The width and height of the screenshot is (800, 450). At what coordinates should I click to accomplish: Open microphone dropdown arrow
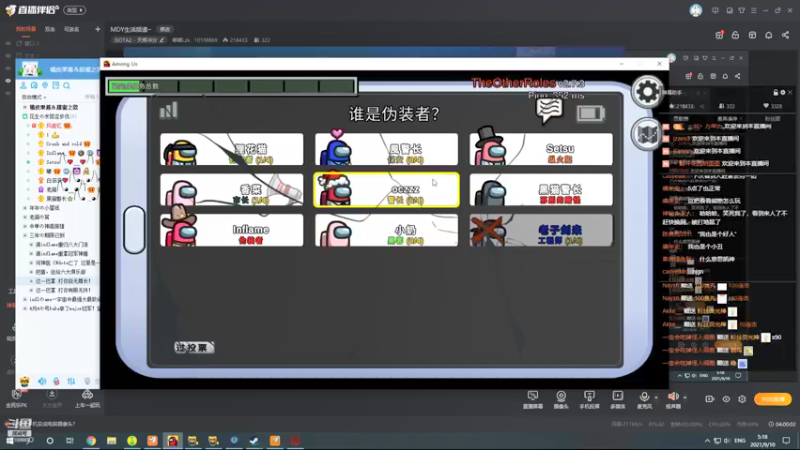[656, 397]
